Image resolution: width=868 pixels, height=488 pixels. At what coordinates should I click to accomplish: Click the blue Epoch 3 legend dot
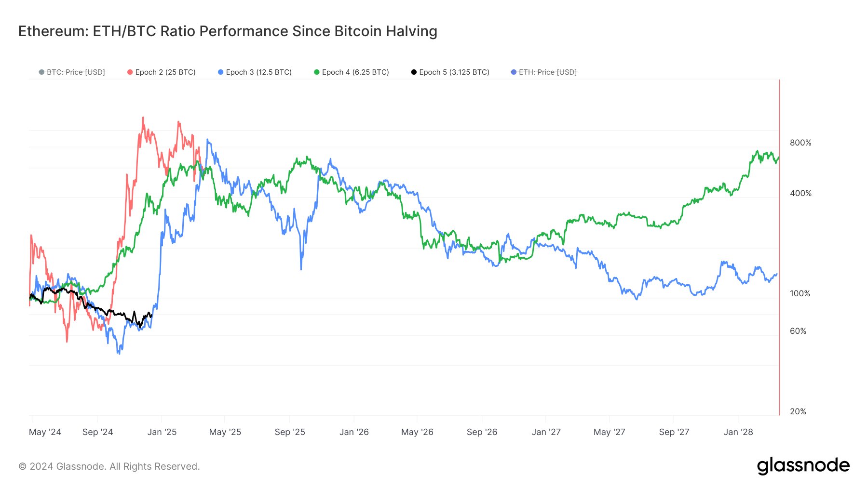tap(221, 72)
